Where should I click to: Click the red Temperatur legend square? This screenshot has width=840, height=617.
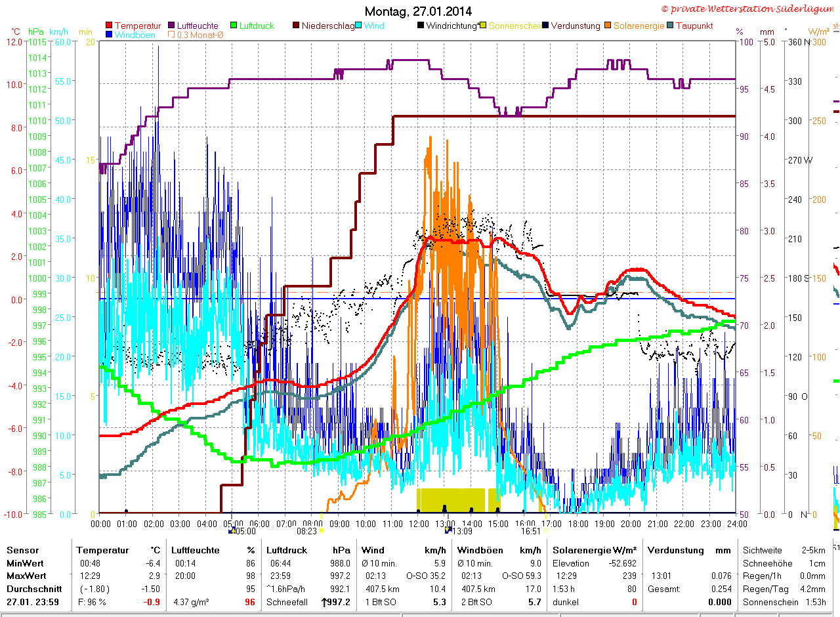109,26
